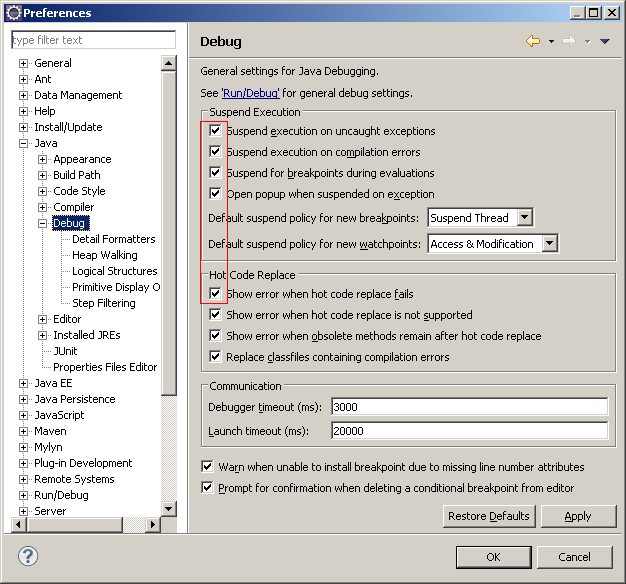The width and height of the screenshot is (626, 584).
Task: Toggle Suspend execution on uncaught exceptions
Action: click(x=215, y=131)
